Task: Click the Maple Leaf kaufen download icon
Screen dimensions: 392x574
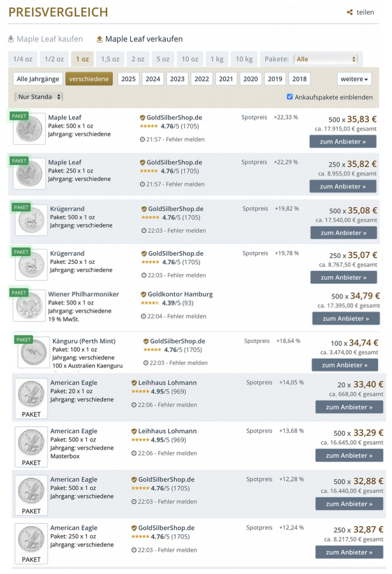Action: coord(11,39)
